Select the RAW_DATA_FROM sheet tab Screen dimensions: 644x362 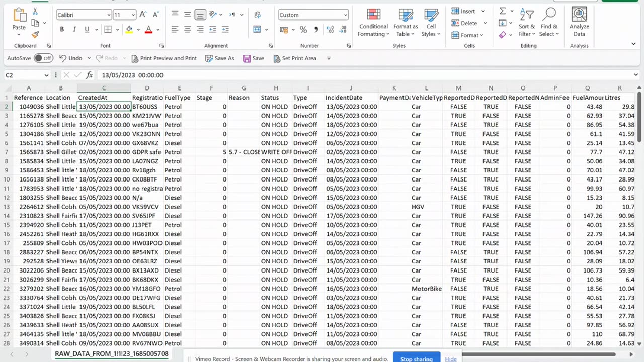[112, 354]
